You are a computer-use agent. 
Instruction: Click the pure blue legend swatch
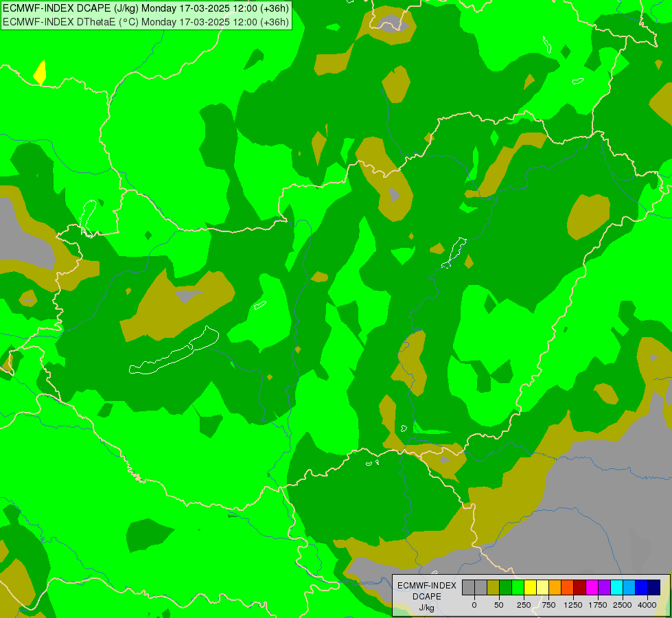(642, 588)
